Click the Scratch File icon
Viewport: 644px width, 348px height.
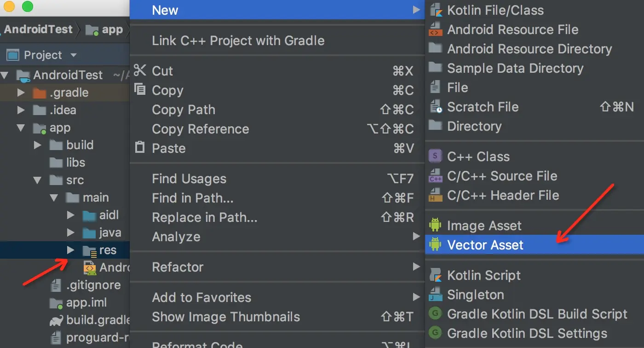tap(435, 107)
